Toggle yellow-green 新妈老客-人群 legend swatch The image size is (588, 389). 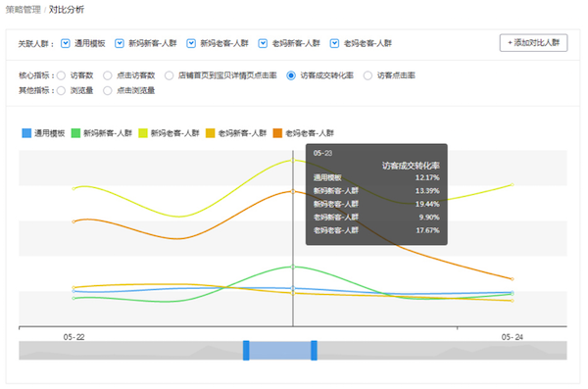(143, 133)
